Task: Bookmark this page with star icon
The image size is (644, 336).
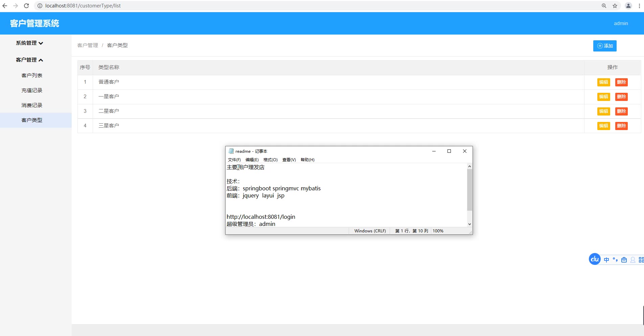Action: tap(615, 6)
